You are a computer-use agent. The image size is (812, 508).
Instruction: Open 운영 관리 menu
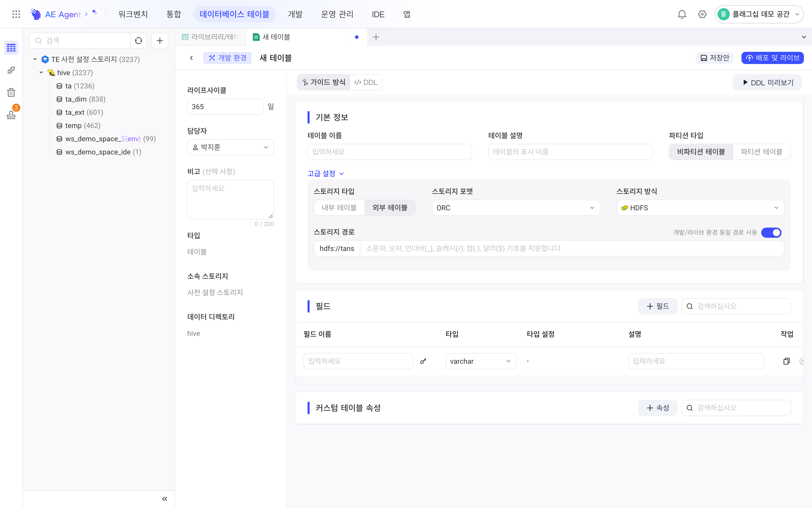[337, 14]
